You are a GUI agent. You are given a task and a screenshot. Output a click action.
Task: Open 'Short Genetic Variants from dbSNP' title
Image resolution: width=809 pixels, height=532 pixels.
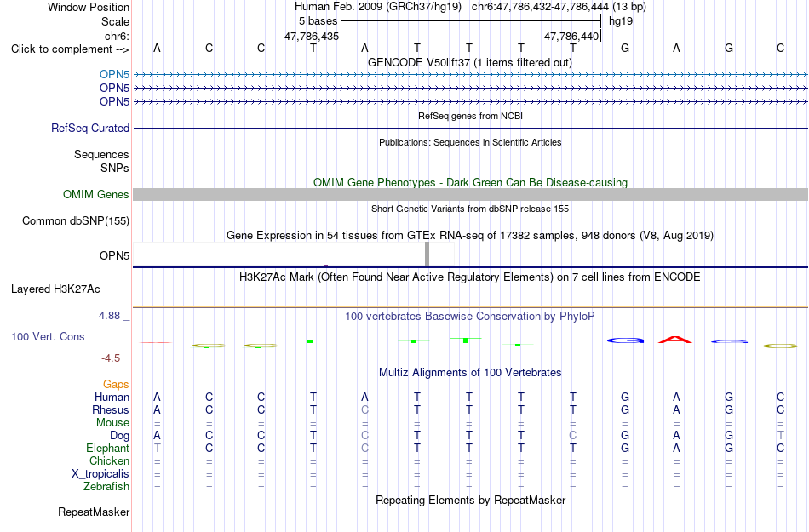[x=470, y=209]
